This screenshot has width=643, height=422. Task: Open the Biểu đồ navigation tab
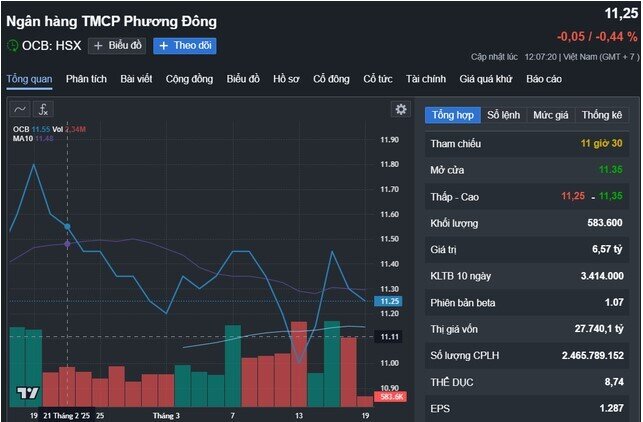(243, 79)
